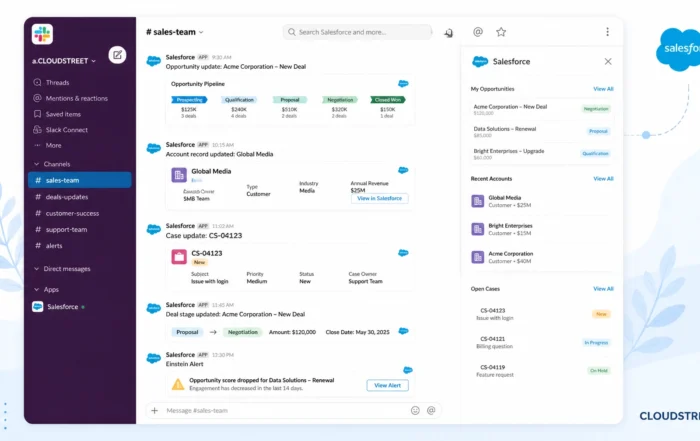Image resolution: width=700 pixels, height=441 pixels.
Task: Compose a new message with pencil icon
Action: pos(117,55)
